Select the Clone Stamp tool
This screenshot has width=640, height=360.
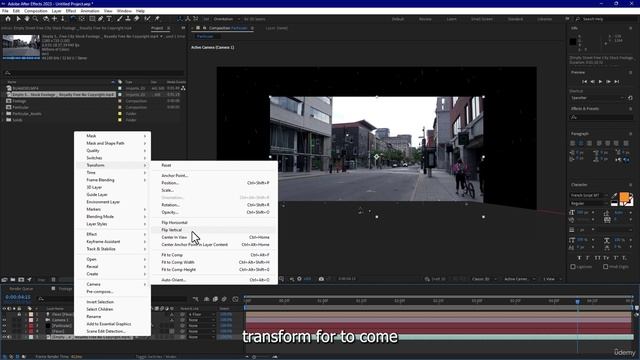128,19
